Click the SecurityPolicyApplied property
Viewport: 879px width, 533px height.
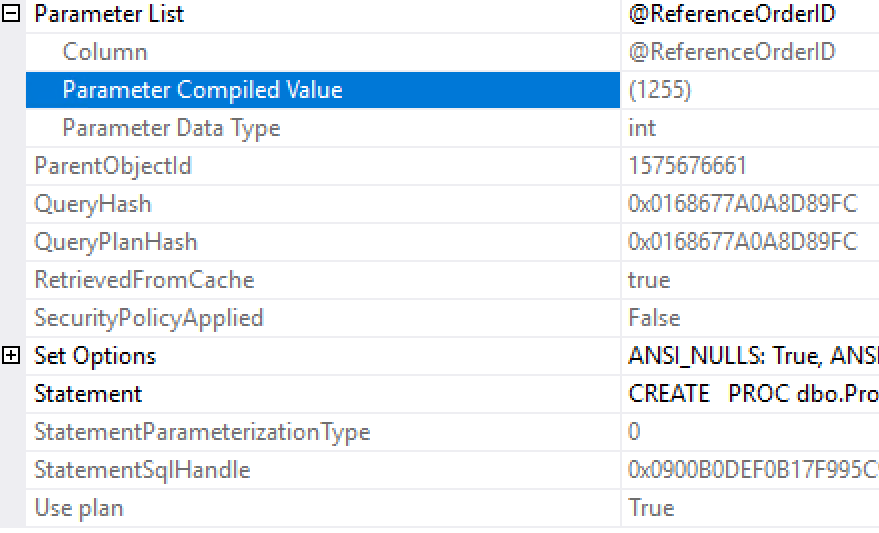click(149, 318)
